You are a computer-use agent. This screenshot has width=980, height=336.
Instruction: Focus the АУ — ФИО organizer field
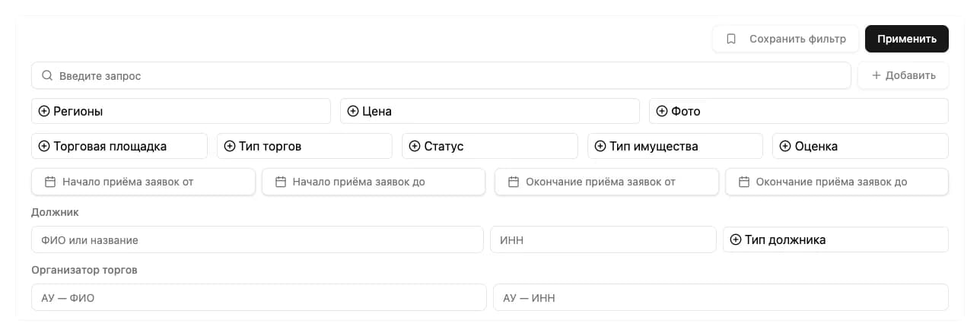tap(259, 297)
